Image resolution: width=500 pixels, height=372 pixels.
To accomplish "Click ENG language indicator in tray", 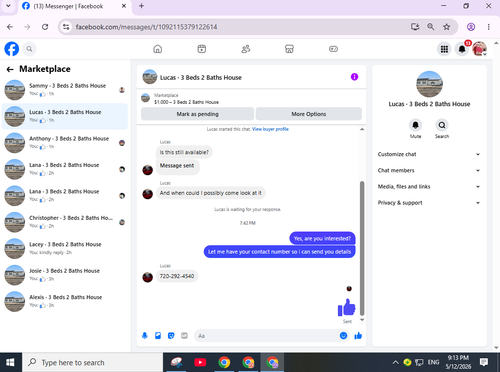I will tap(433, 362).
